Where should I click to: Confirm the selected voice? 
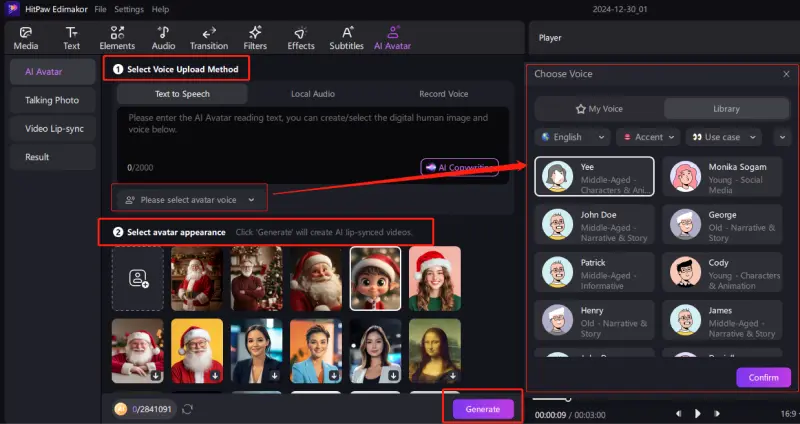(x=763, y=378)
